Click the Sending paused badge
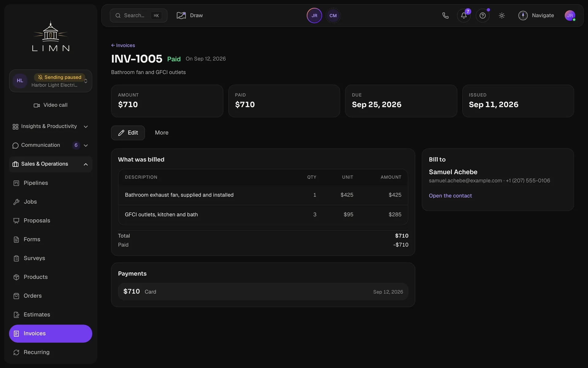The width and height of the screenshot is (588, 368). click(x=60, y=77)
